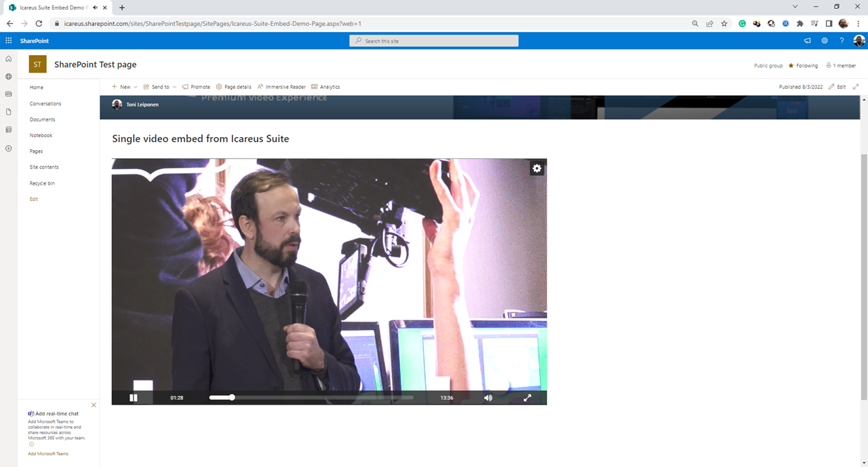Open SharePoint settings gear in header

(x=825, y=41)
